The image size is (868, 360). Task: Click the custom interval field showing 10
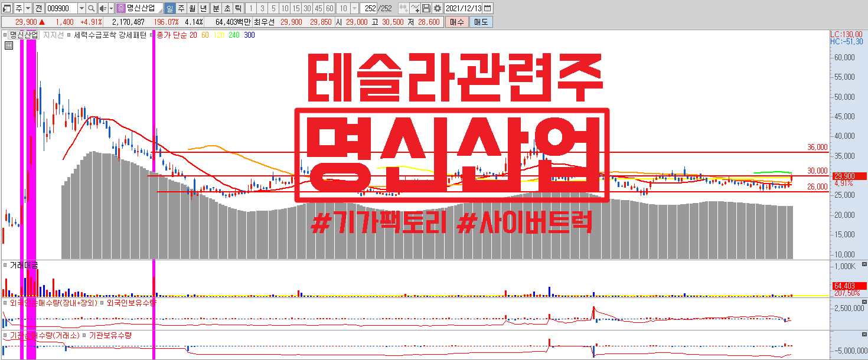(343, 8)
